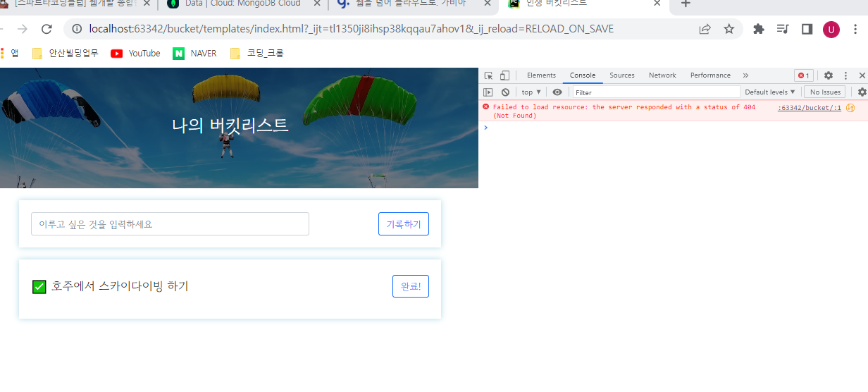The image size is (868, 392).
Task: Toggle the green checkbox beside 호주에서 스카이다이빙 하기
Action: pos(39,287)
